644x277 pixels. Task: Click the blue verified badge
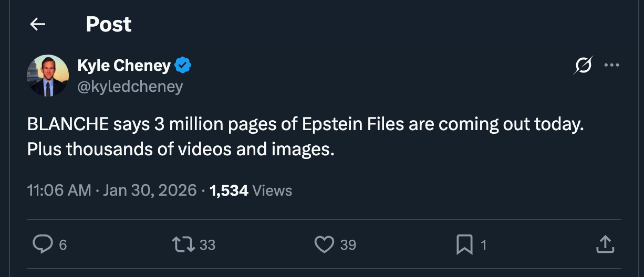pos(183,66)
